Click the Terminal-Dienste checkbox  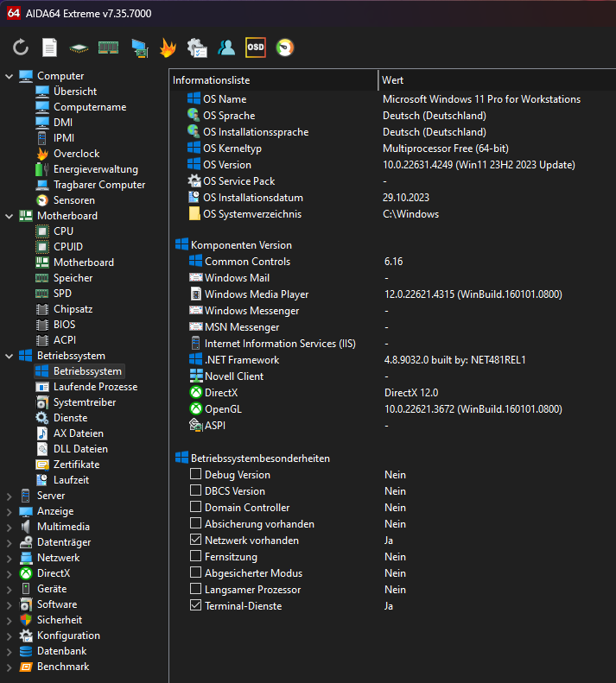[x=196, y=605]
